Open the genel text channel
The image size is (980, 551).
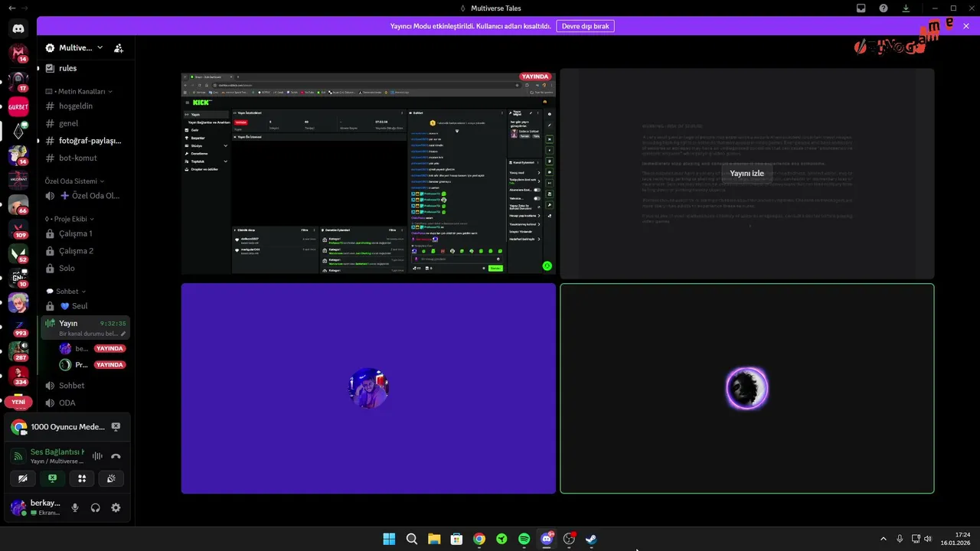pos(86,123)
